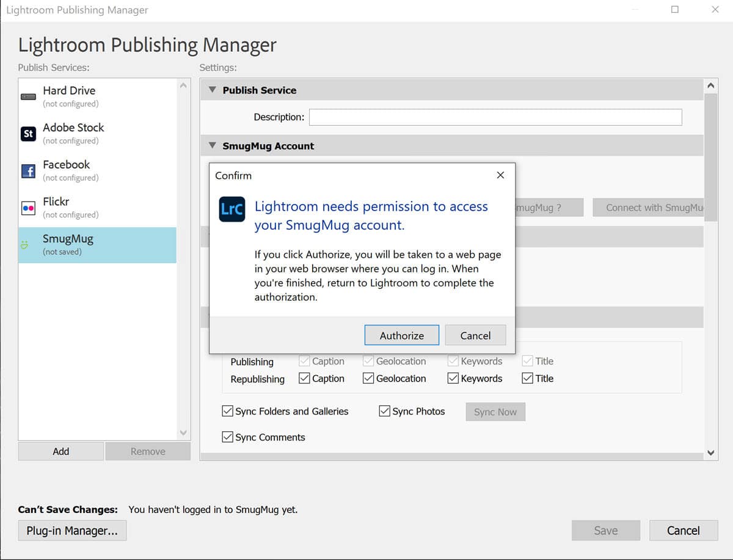Click services list scroll down arrow

[x=183, y=432]
